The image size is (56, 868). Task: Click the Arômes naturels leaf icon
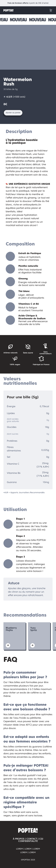pyautogui.click(x=10, y=346)
